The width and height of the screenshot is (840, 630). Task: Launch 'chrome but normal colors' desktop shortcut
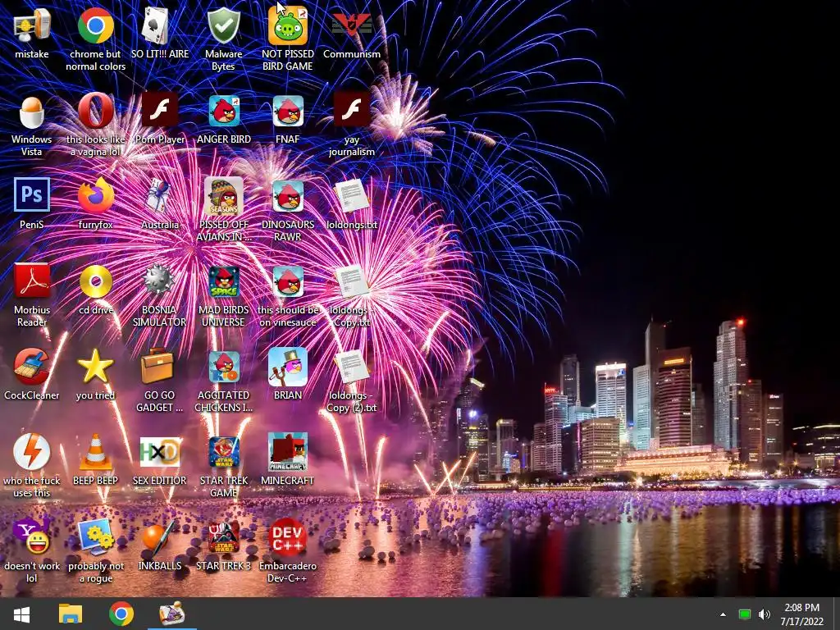pyautogui.click(x=95, y=25)
